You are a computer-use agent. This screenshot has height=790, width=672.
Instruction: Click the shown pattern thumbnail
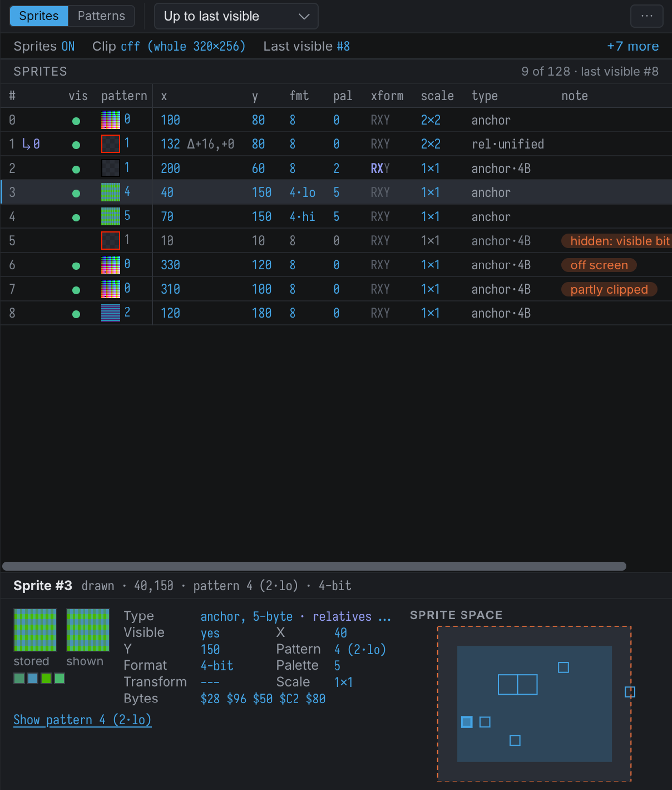coord(88,630)
